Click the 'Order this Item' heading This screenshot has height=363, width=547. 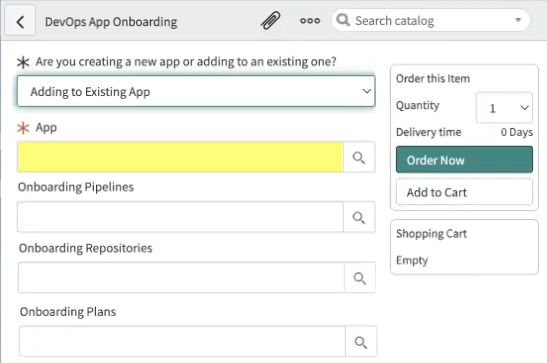click(433, 78)
